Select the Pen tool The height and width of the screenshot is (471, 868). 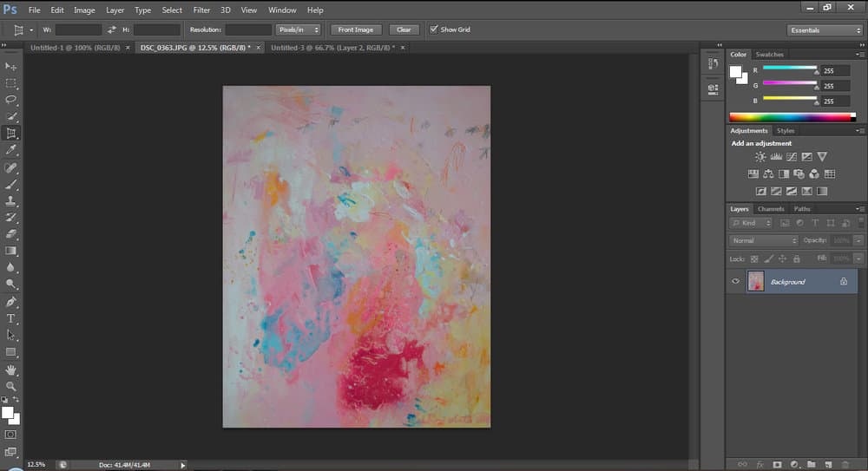[x=10, y=302]
